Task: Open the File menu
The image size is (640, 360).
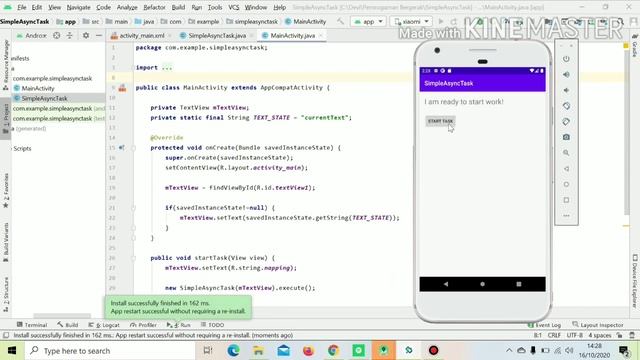Action: (x=22, y=7)
